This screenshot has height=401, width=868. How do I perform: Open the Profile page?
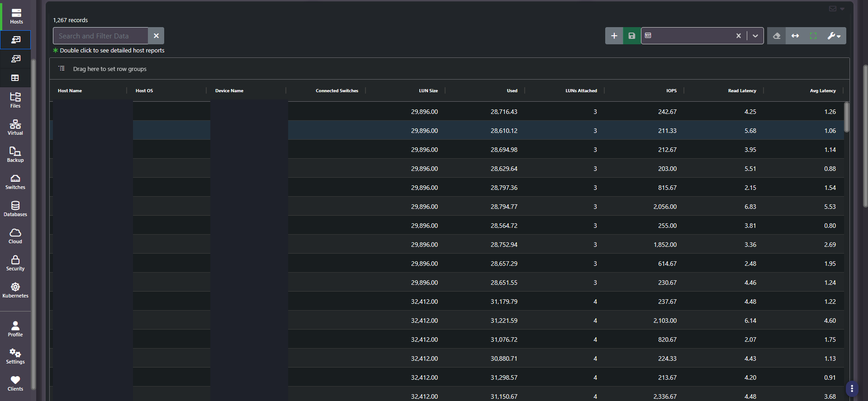[15, 329]
